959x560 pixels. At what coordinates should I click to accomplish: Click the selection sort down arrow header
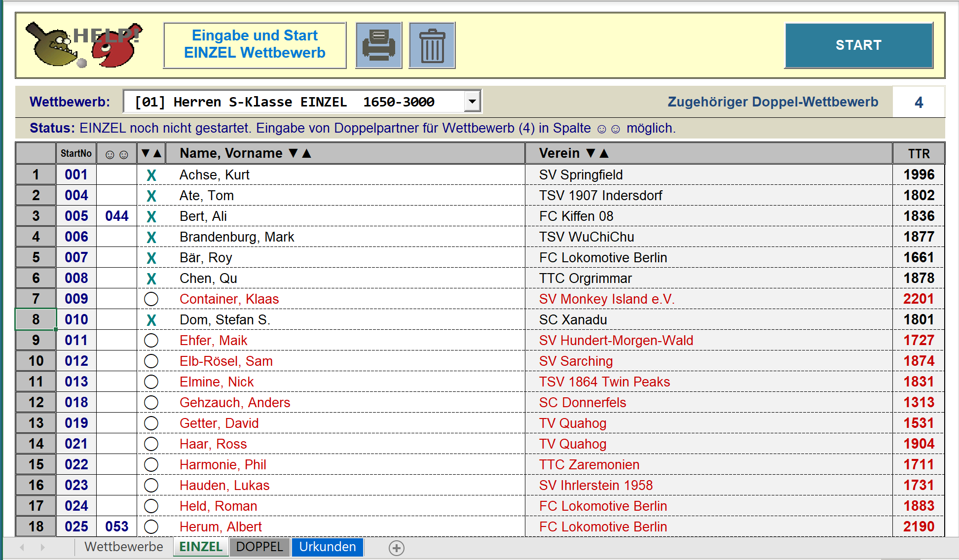(146, 153)
